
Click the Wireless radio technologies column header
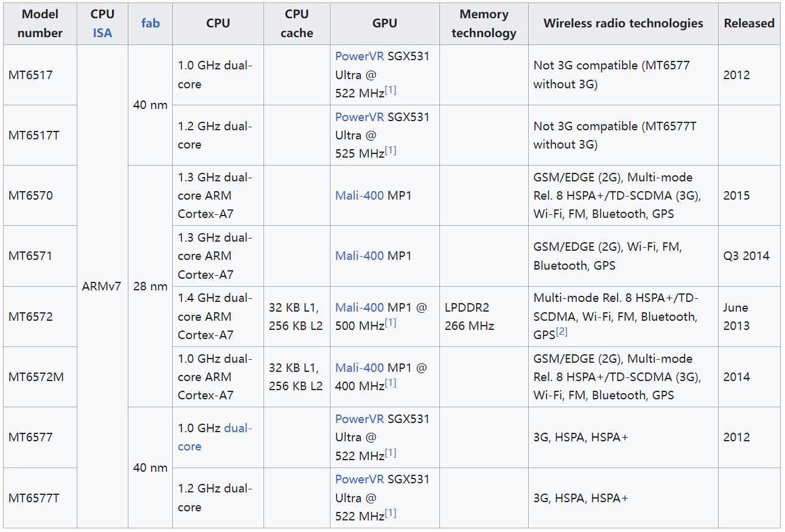click(x=623, y=23)
